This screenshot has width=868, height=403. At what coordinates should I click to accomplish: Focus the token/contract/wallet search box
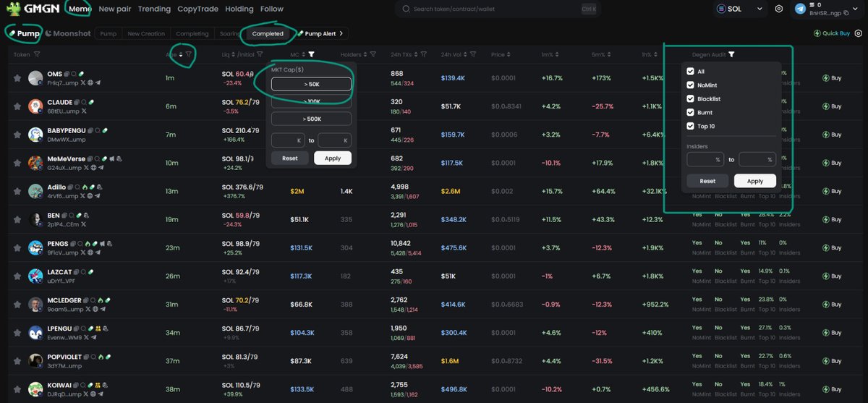point(498,9)
